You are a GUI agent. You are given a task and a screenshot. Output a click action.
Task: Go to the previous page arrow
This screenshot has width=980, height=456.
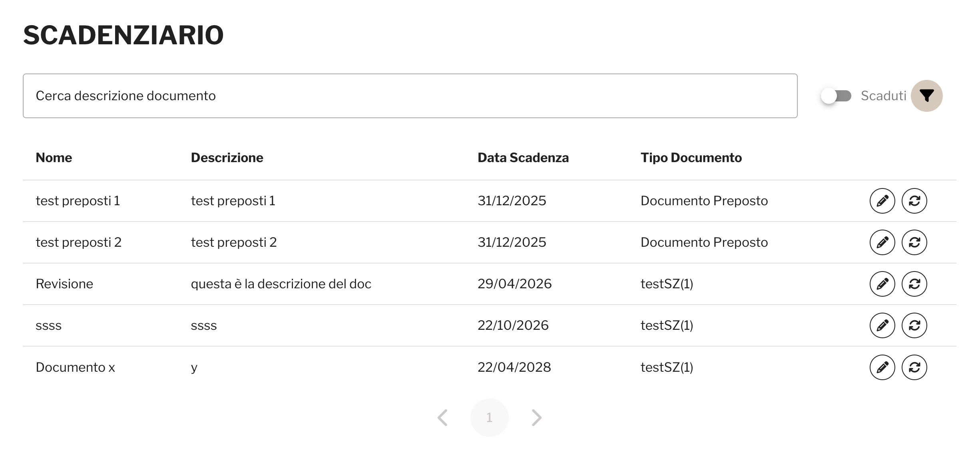pos(442,418)
